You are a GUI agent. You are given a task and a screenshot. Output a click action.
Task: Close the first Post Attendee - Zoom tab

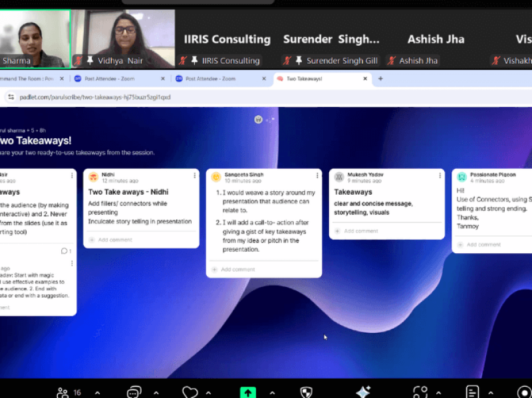pos(163,78)
